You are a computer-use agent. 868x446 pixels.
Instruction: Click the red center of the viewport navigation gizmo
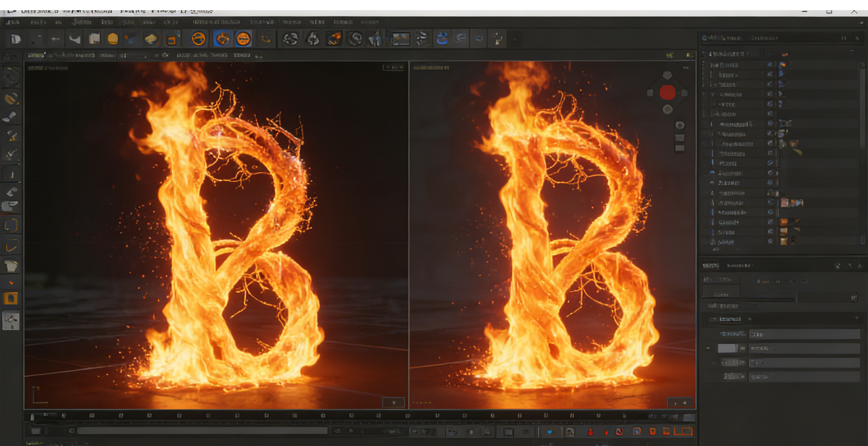pyautogui.click(x=667, y=93)
